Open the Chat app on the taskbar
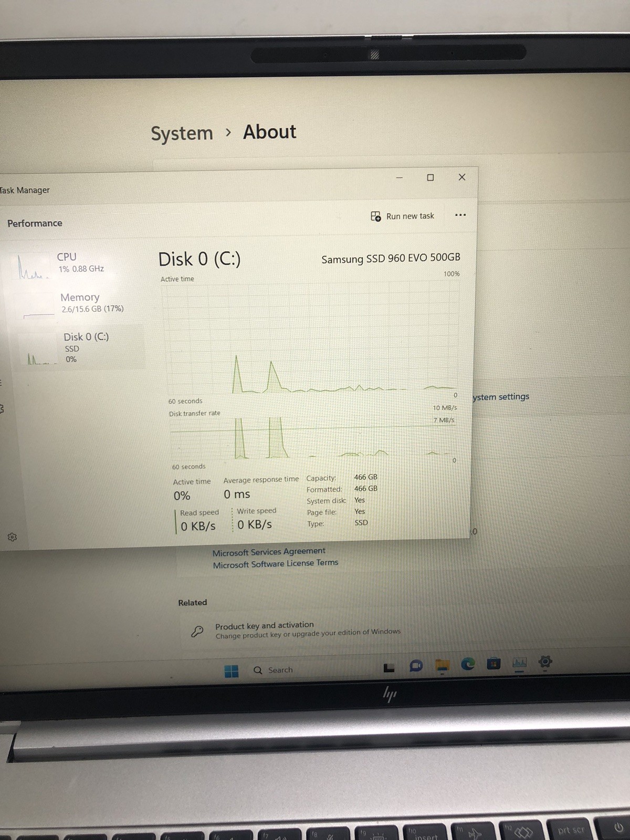Image resolution: width=630 pixels, height=840 pixels. click(x=416, y=666)
